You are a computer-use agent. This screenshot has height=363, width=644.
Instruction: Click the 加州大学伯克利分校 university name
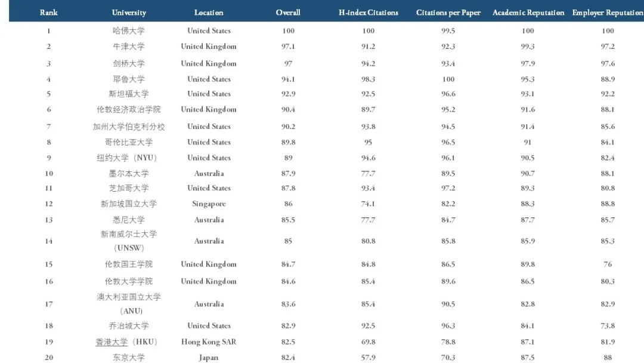tap(129, 127)
